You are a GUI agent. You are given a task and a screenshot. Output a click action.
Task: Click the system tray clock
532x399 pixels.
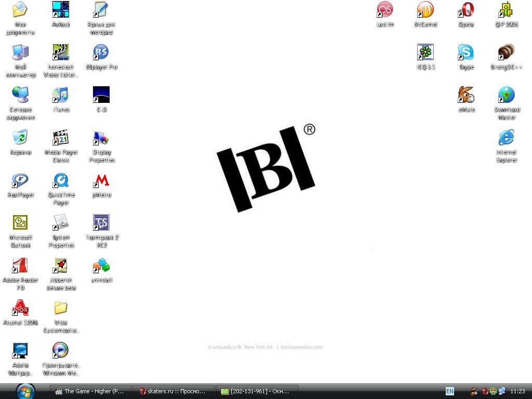pos(517,391)
